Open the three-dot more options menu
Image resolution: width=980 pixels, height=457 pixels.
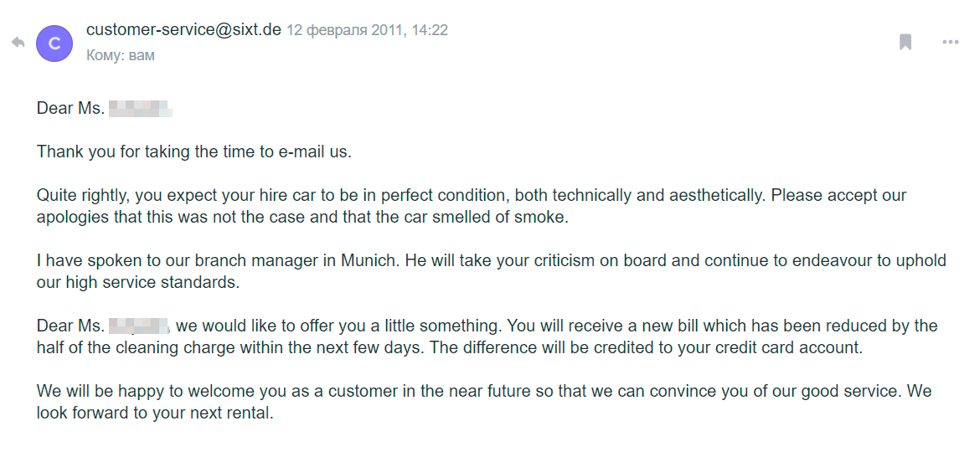click(x=950, y=43)
